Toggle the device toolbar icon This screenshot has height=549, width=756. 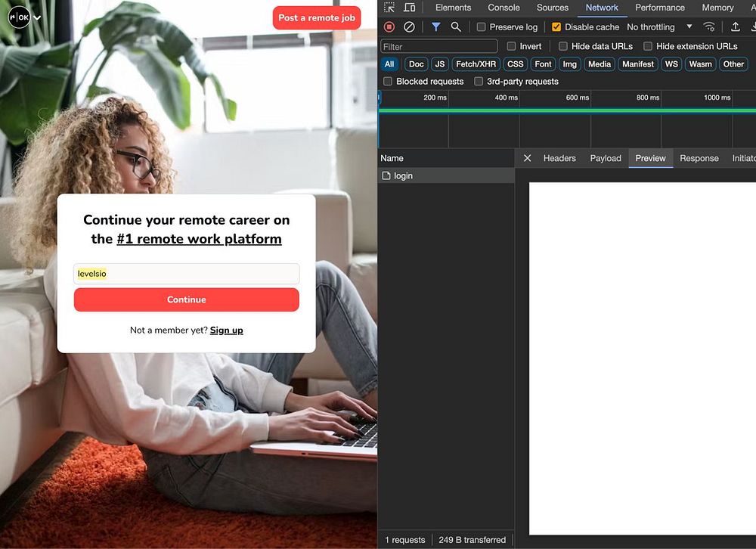coord(409,8)
